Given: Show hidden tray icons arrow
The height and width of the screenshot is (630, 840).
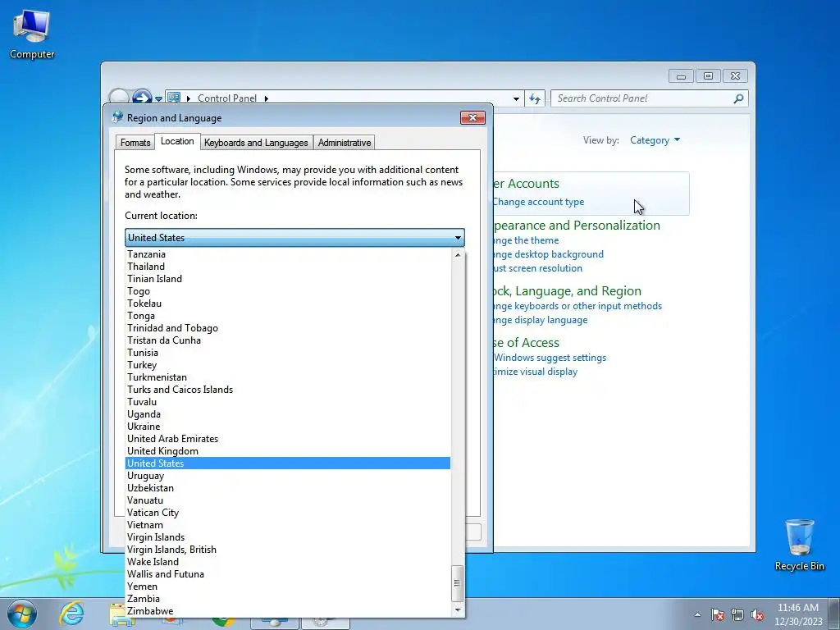Looking at the screenshot, I should tap(697, 614).
